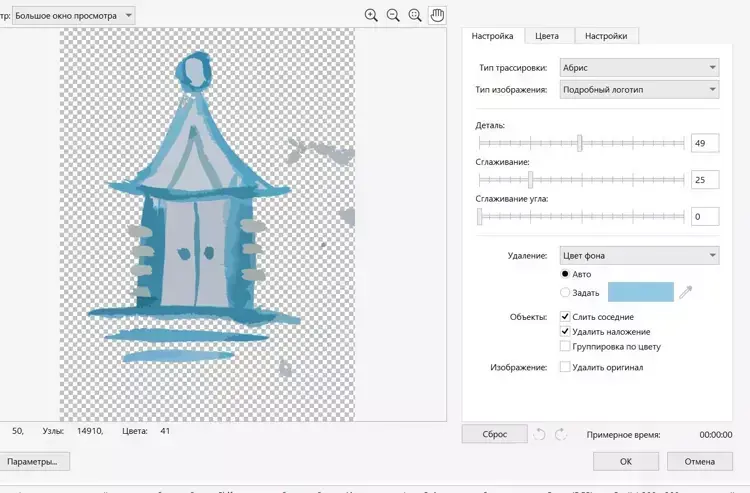The image size is (750, 493).
Task: Select the Задать radio button
Action: pyautogui.click(x=565, y=292)
